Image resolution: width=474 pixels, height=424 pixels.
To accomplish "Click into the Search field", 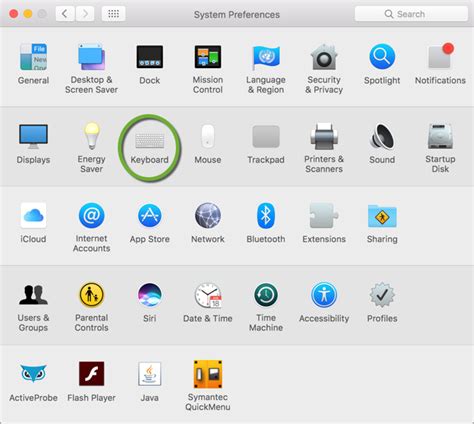I will click(411, 14).
